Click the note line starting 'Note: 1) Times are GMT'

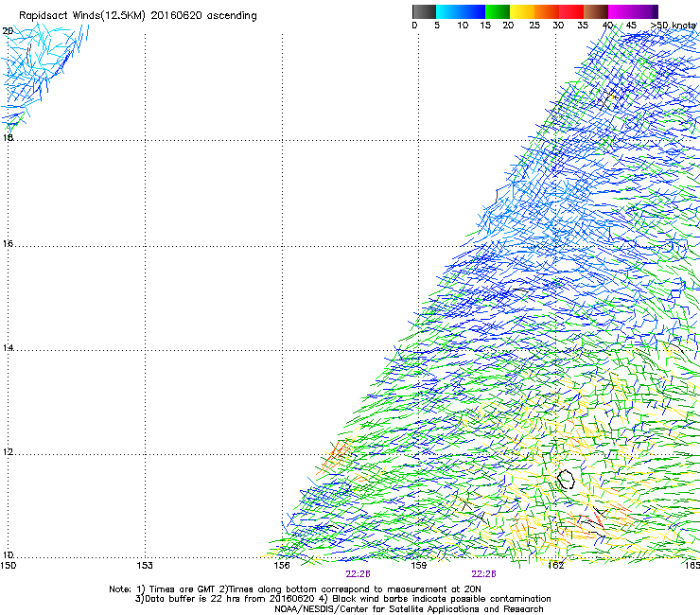pyautogui.click(x=295, y=589)
